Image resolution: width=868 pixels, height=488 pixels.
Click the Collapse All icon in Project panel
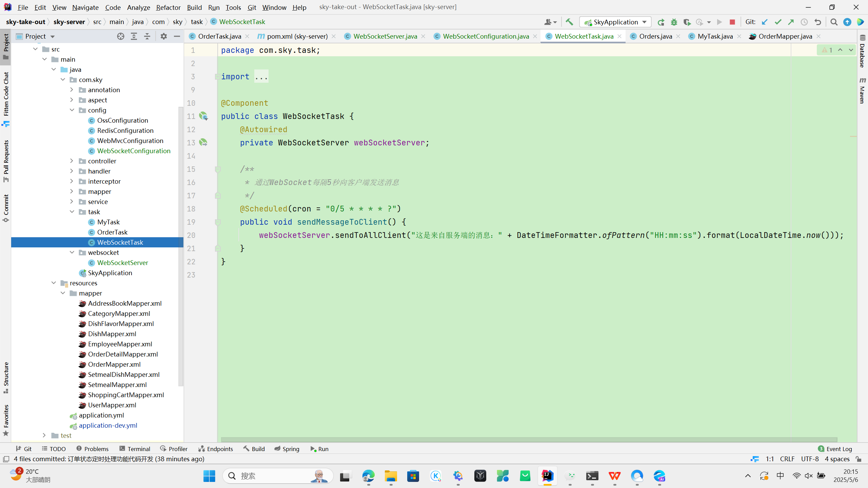coord(147,36)
